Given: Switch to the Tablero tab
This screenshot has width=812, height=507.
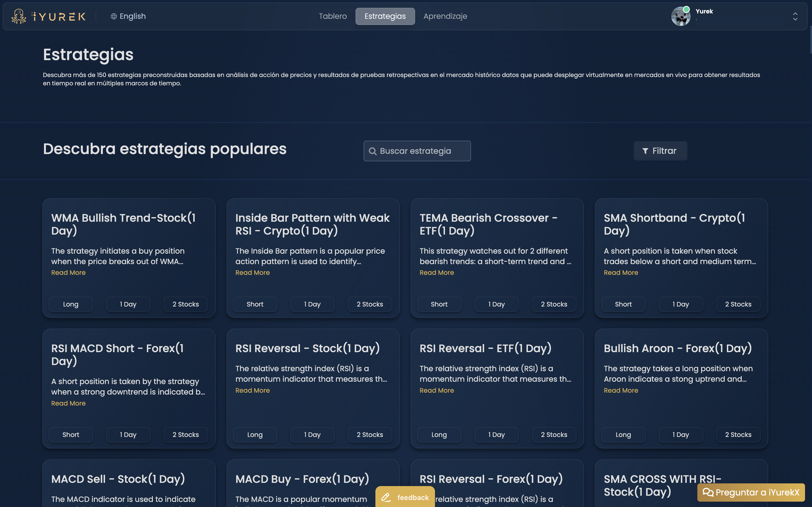Looking at the screenshot, I should (332, 16).
